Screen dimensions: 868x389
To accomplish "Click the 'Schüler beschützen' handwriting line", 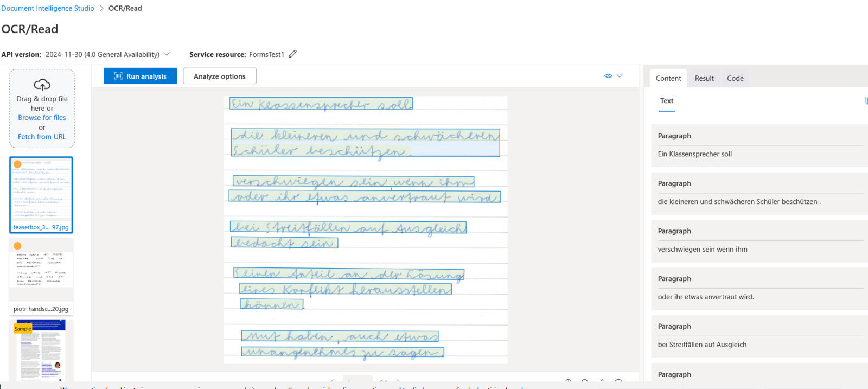I will click(x=321, y=150).
